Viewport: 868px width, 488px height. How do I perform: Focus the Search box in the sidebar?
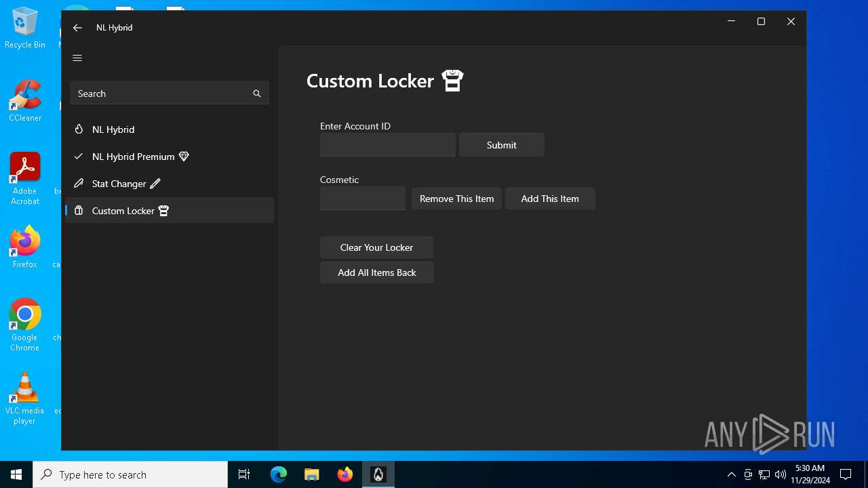[x=170, y=94]
